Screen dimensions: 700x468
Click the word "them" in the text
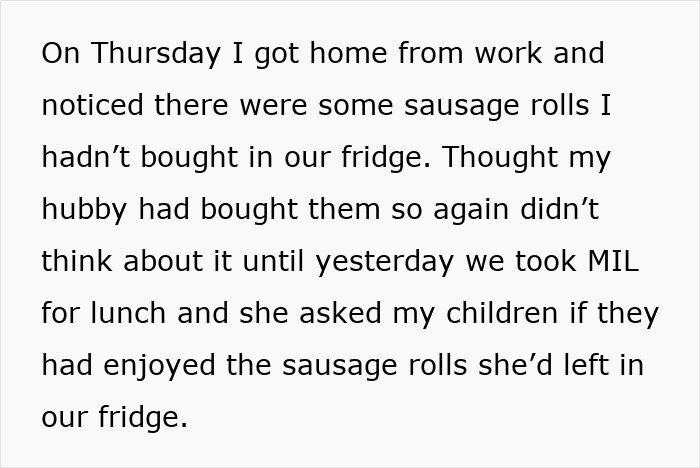[x=344, y=209]
